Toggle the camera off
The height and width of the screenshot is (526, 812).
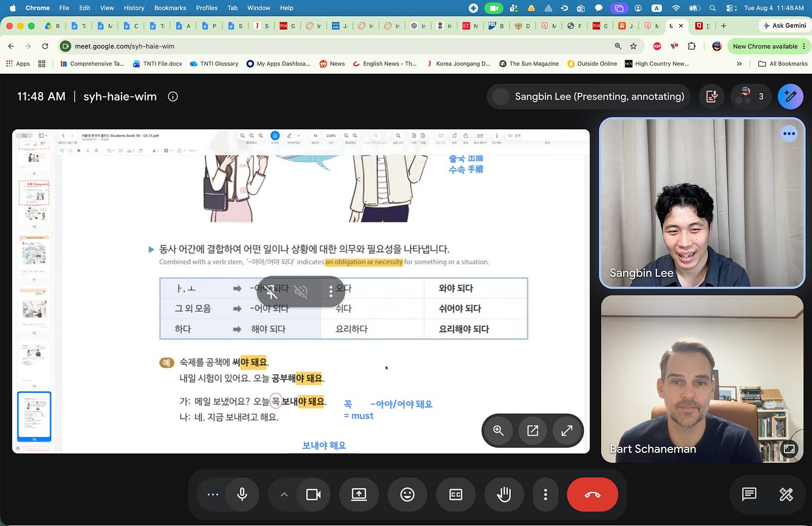pos(313,494)
